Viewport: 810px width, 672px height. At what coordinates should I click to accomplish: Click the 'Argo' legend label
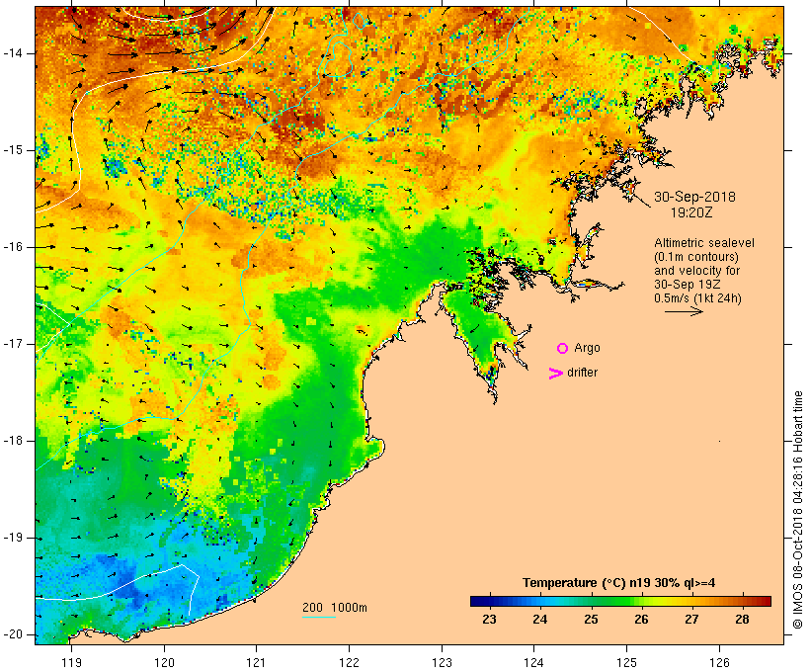click(x=587, y=349)
